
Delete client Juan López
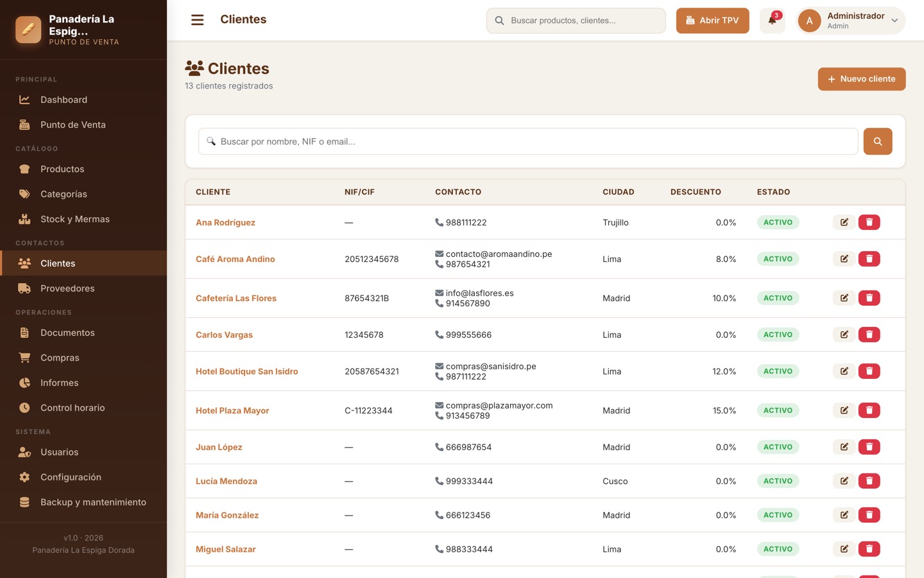click(x=869, y=447)
